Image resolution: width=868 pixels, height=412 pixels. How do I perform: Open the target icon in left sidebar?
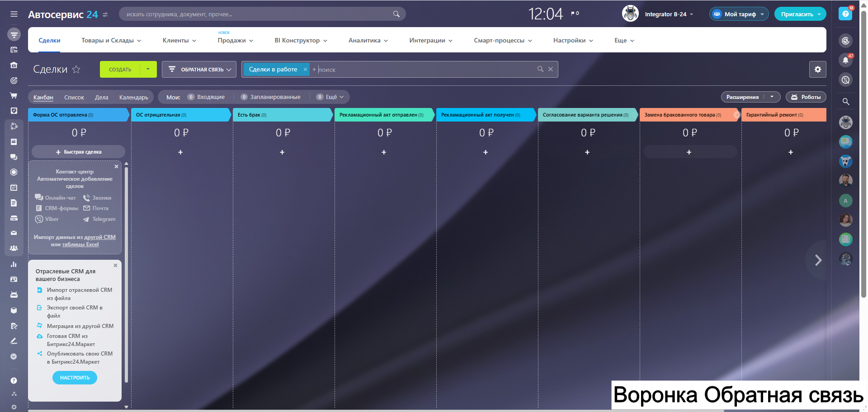[x=14, y=80]
